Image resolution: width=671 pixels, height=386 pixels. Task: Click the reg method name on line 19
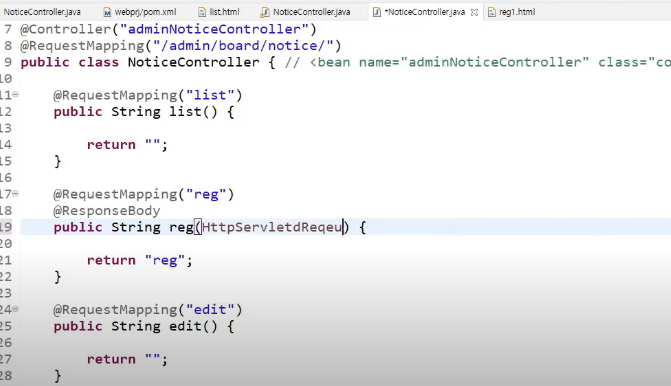tap(181, 228)
